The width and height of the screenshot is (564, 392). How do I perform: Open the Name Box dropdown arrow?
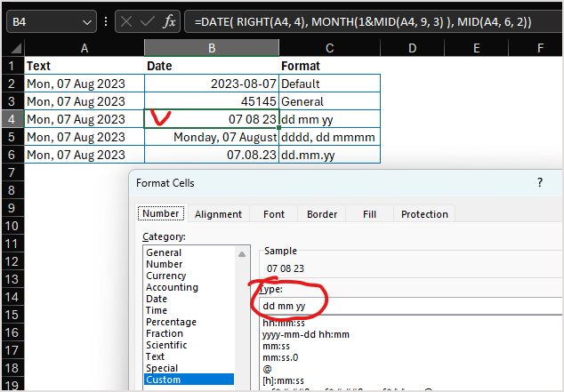(86, 22)
